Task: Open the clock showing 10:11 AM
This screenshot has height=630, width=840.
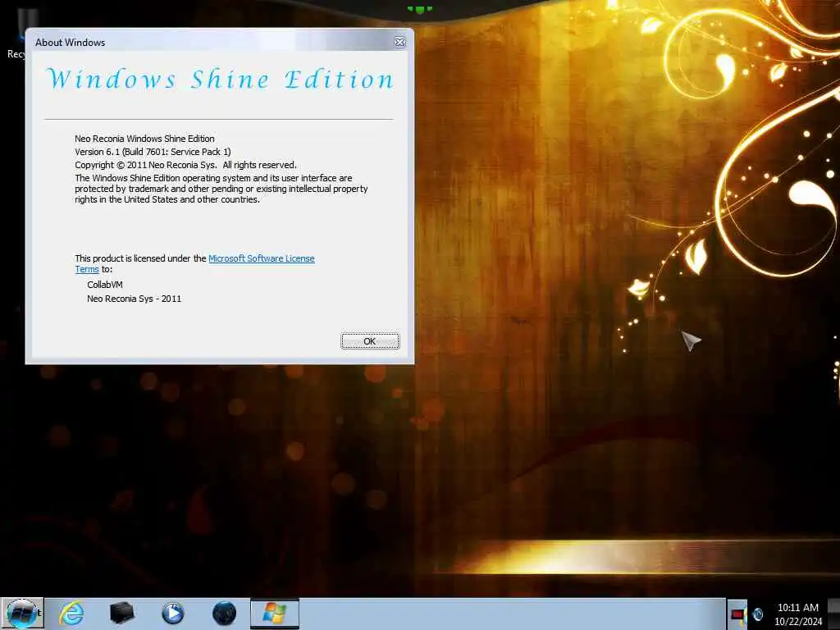Action: 797,608
